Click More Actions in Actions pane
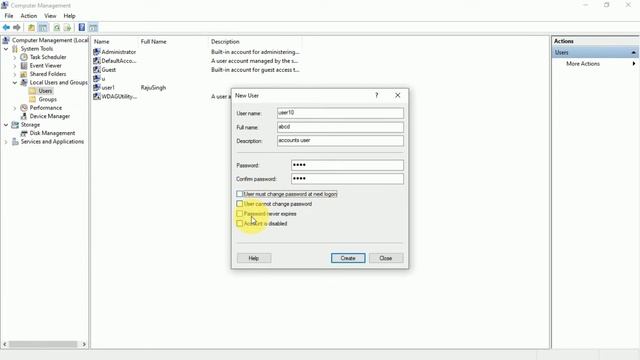Viewport: 640px width, 360px height. click(x=583, y=64)
